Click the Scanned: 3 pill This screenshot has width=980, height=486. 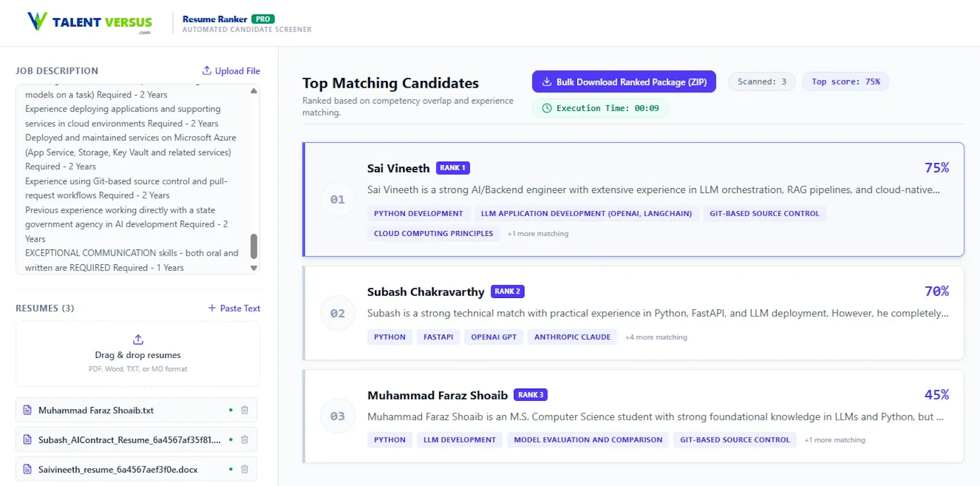[x=762, y=82]
